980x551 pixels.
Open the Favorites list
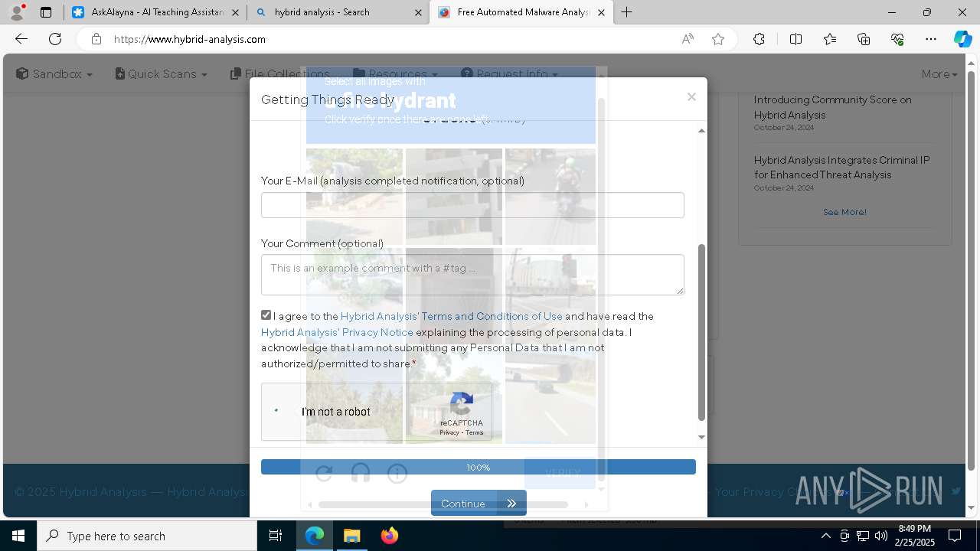coord(830,39)
